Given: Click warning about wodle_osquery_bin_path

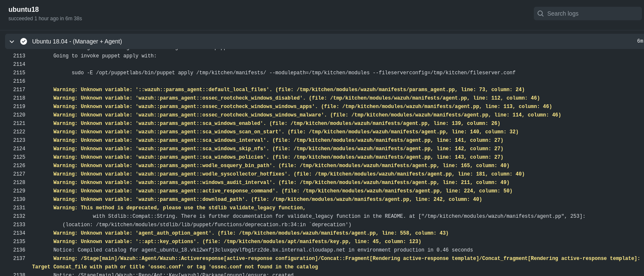Looking at the screenshot, I should (x=281, y=166).
